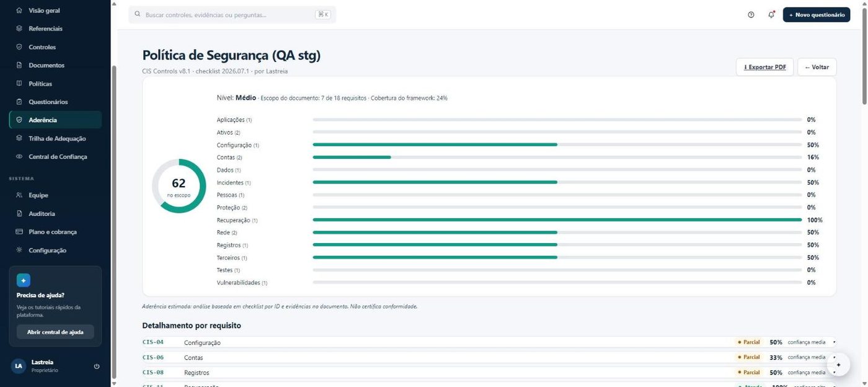This screenshot has height=387, width=868.
Task: Click the Referenciais layers icon
Action: pos(19,29)
